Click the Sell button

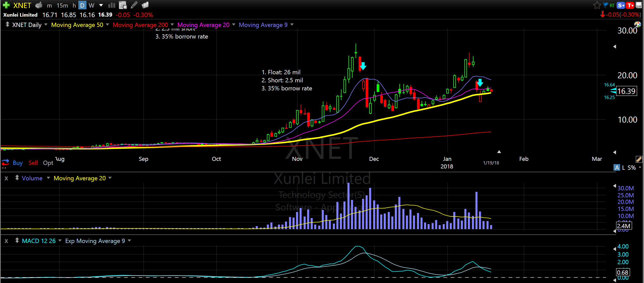point(33,163)
